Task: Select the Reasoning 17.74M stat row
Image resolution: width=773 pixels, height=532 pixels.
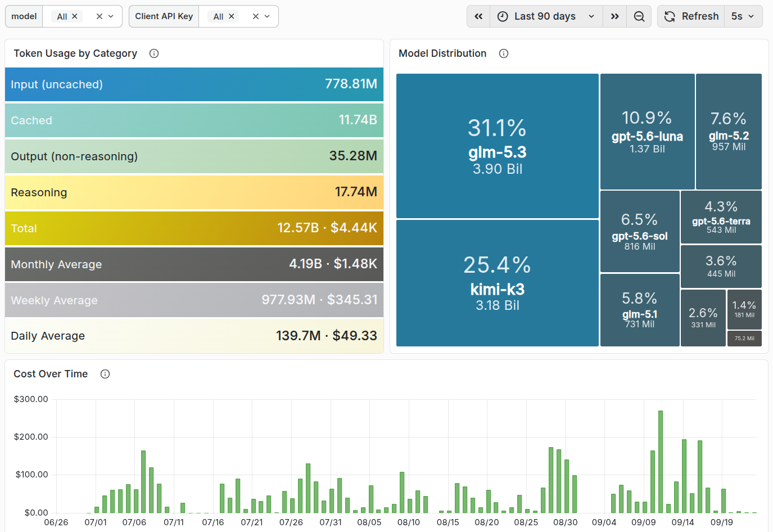Action: click(194, 192)
